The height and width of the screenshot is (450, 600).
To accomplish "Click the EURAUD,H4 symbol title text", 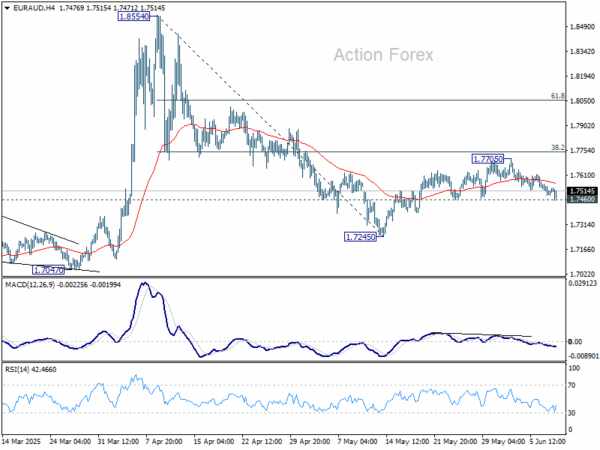I will coord(34,8).
